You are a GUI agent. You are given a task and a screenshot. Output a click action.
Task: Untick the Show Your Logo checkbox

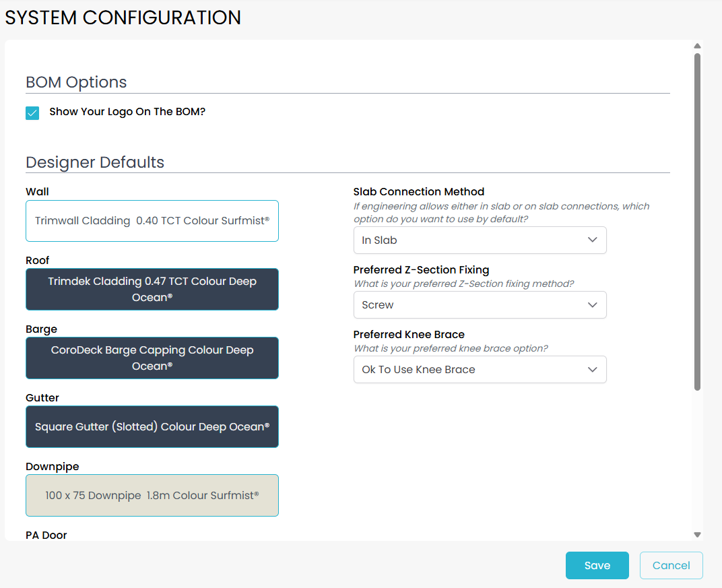[32, 112]
